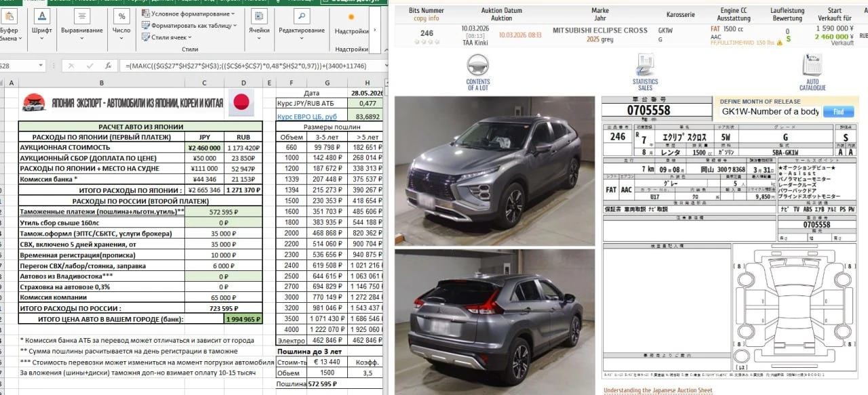Click the 'РАСЧЕТ АВТО ИЗ ЯПОНИИ' header cell
The height and width of the screenshot is (395, 868).
[x=140, y=127]
